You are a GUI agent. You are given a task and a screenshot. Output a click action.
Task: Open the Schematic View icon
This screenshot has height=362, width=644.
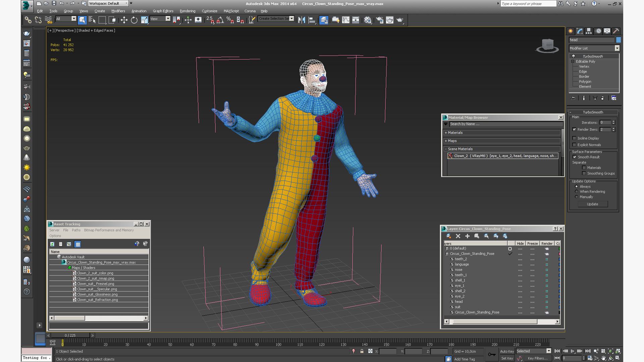[356, 20]
